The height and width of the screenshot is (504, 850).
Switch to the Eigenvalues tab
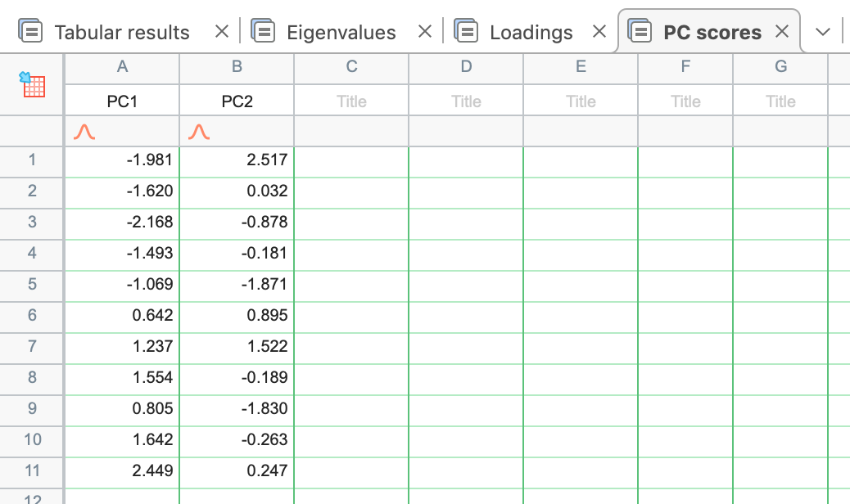click(x=341, y=33)
